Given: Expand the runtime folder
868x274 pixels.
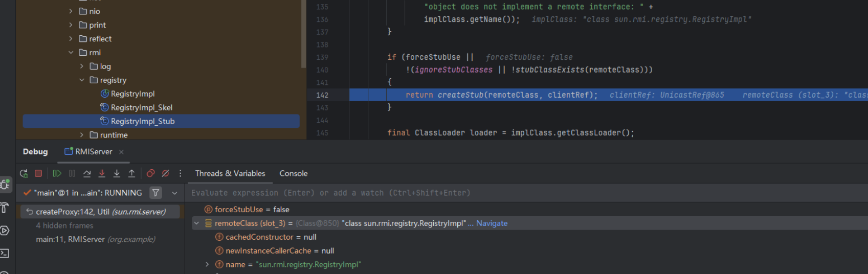Looking at the screenshot, I should pyautogui.click(x=82, y=135).
